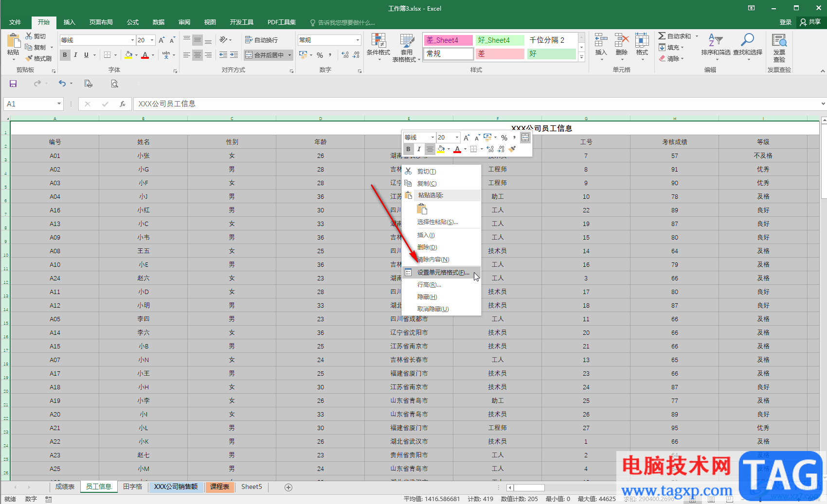
Task: Expand the AutoSum (自动求和) dropdown arrow
Action: (x=697, y=36)
